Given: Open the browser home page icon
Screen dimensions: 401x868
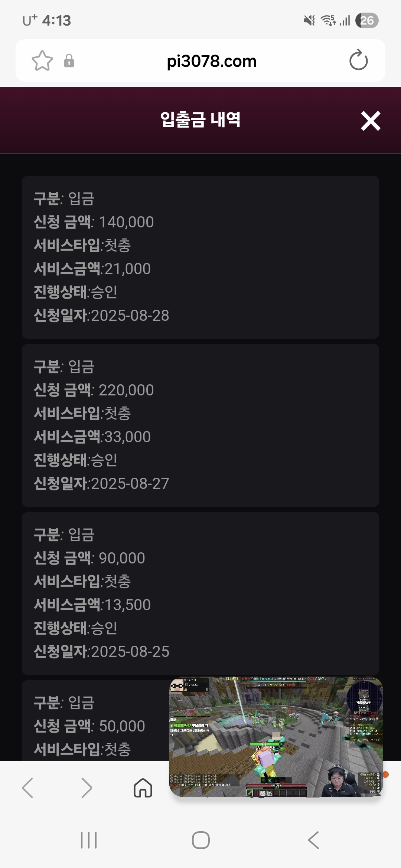Looking at the screenshot, I should [x=143, y=788].
